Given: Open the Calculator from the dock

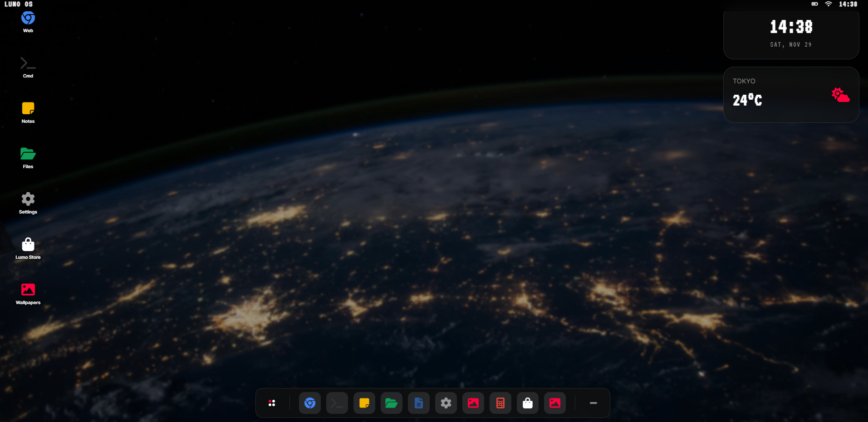Looking at the screenshot, I should [500, 403].
